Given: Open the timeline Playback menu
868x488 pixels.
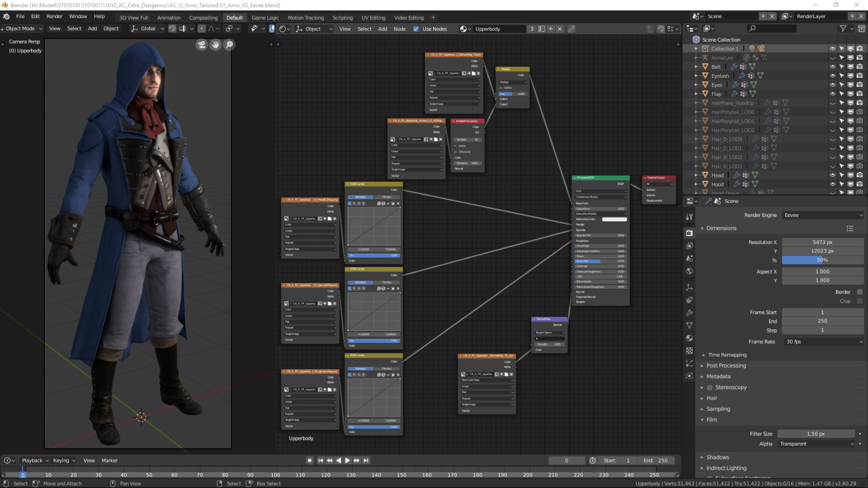Looking at the screenshot, I should tap(35, 460).
